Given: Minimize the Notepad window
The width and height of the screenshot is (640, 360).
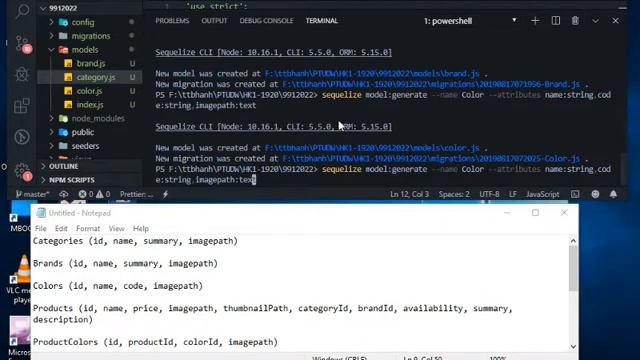Looking at the screenshot, I should 507,213.
